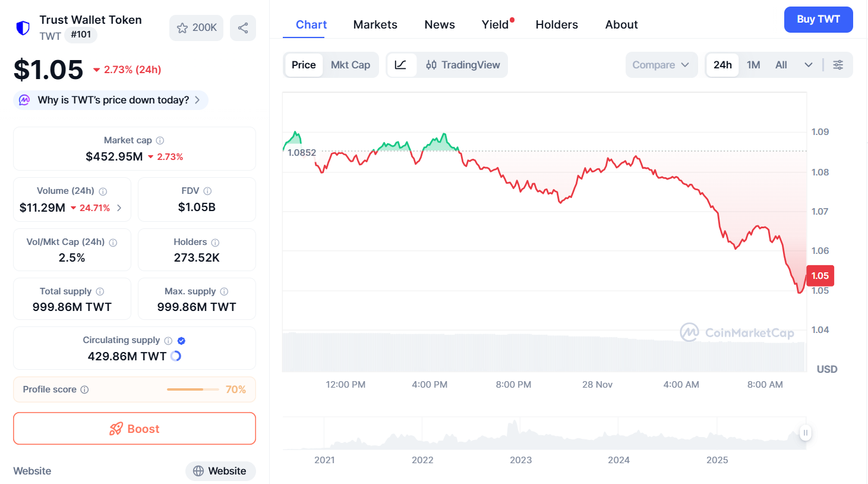The height and width of the screenshot is (484, 868).
Task: Select the 1M timeframe
Action: (753, 65)
